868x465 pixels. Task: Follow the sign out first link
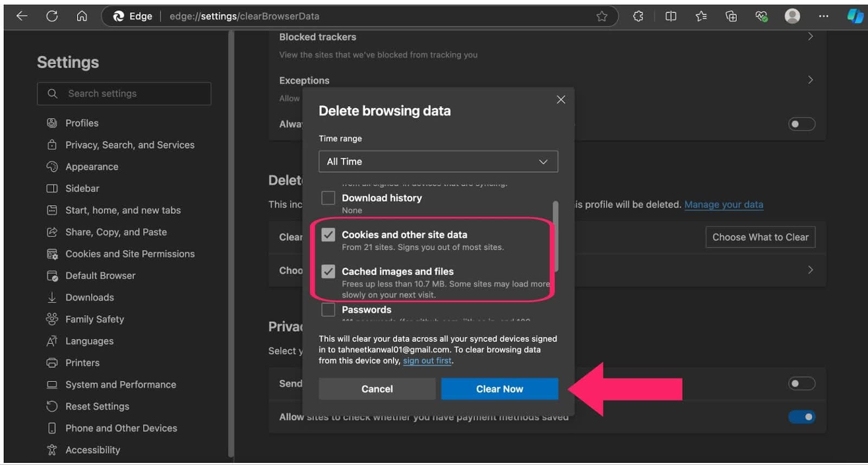click(427, 361)
